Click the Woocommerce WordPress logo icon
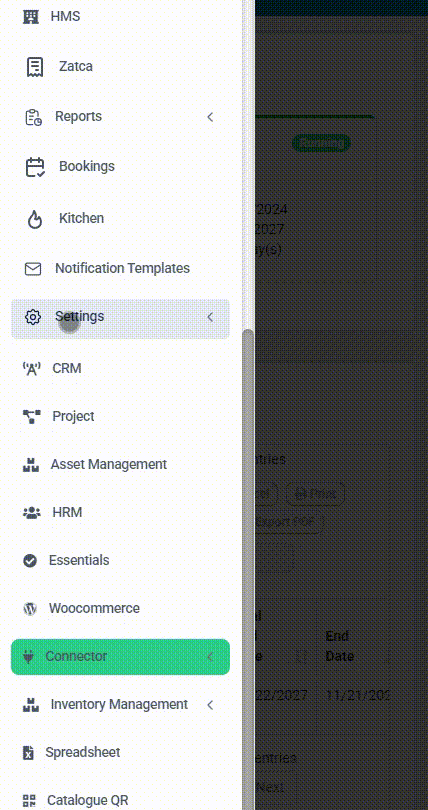Viewport: 428px width, 810px height. [30, 609]
